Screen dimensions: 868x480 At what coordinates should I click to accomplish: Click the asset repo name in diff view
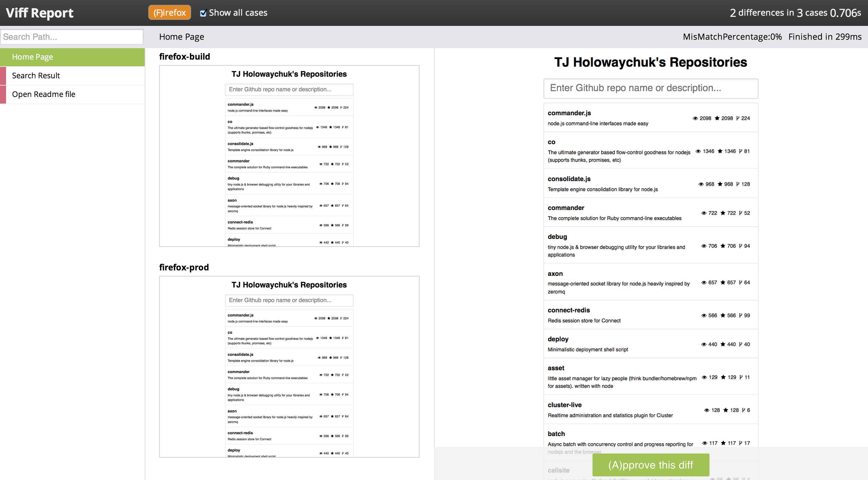[x=556, y=368]
